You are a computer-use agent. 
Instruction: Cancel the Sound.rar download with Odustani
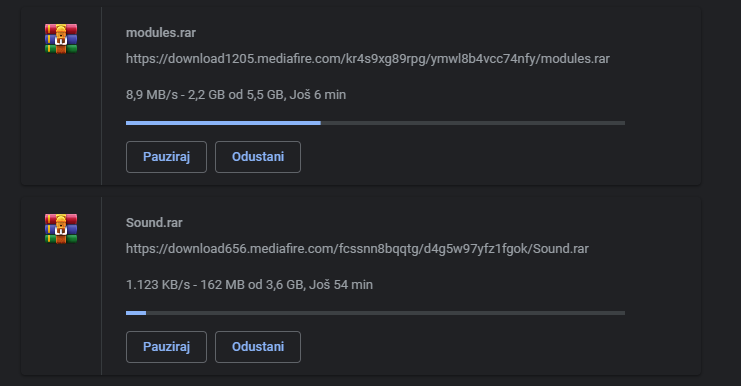[x=258, y=347]
